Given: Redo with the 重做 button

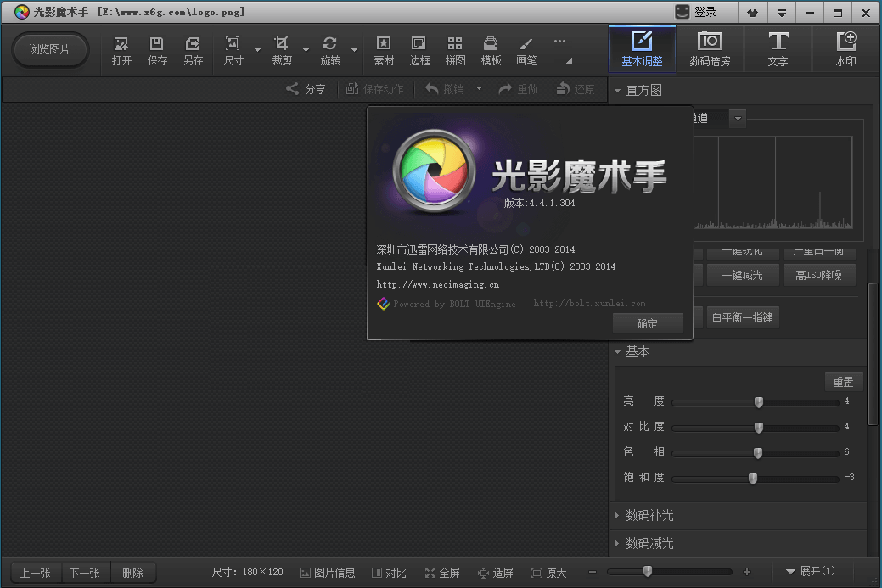Looking at the screenshot, I should (518, 89).
